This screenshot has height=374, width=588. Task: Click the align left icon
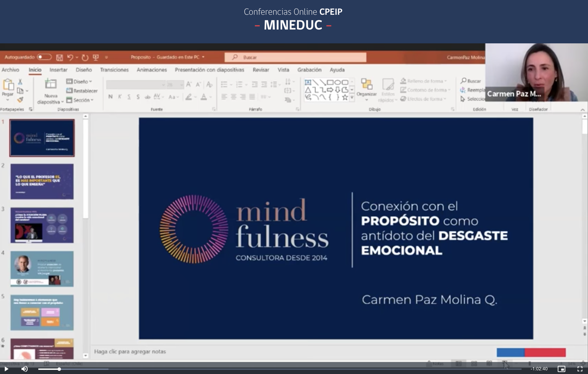click(x=224, y=97)
